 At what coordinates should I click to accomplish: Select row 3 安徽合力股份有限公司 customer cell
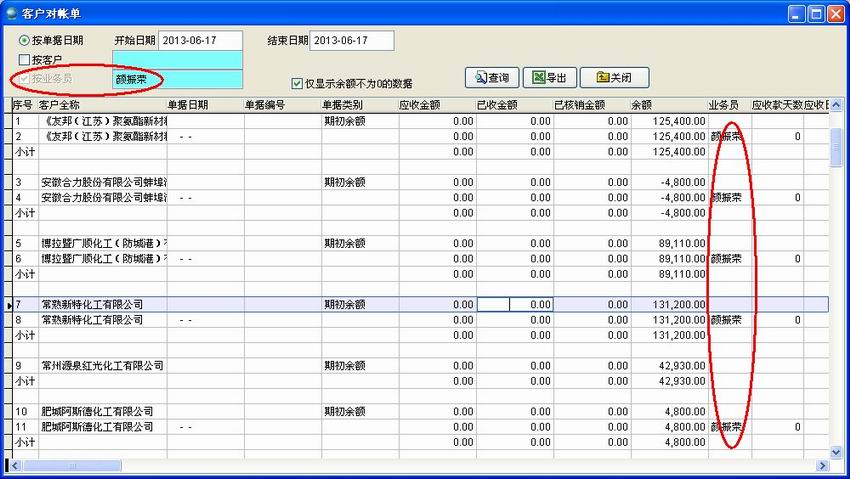(x=102, y=182)
